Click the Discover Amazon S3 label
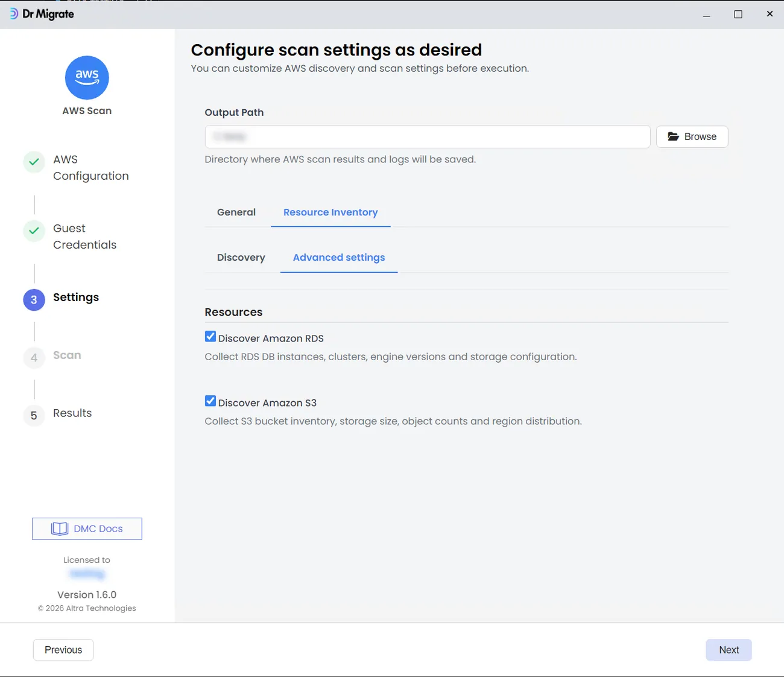This screenshot has width=784, height=677. click(x=267, y=403)
